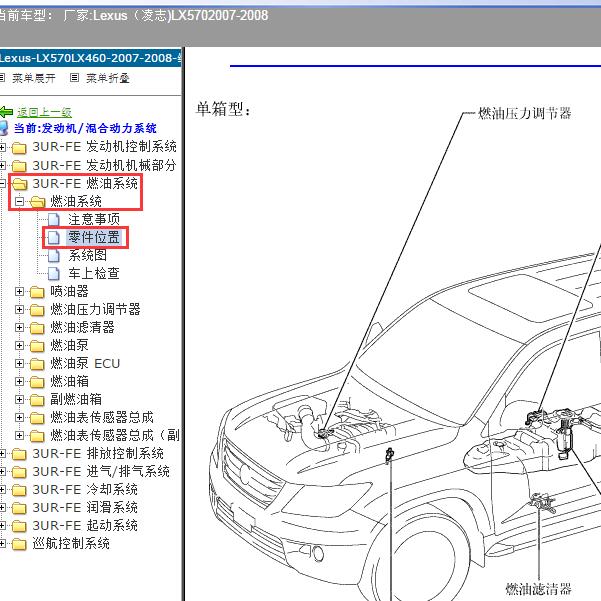Screen dimensions: 601x601
Task: Click the folder icon for 燃油压力调节器
Action: click(x=37, y=310)
